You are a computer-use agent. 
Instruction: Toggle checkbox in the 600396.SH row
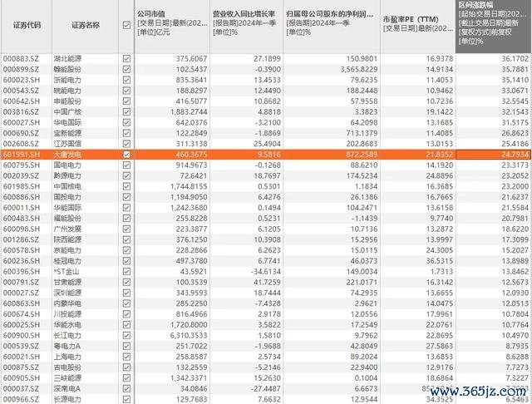(x=126, y=272)
